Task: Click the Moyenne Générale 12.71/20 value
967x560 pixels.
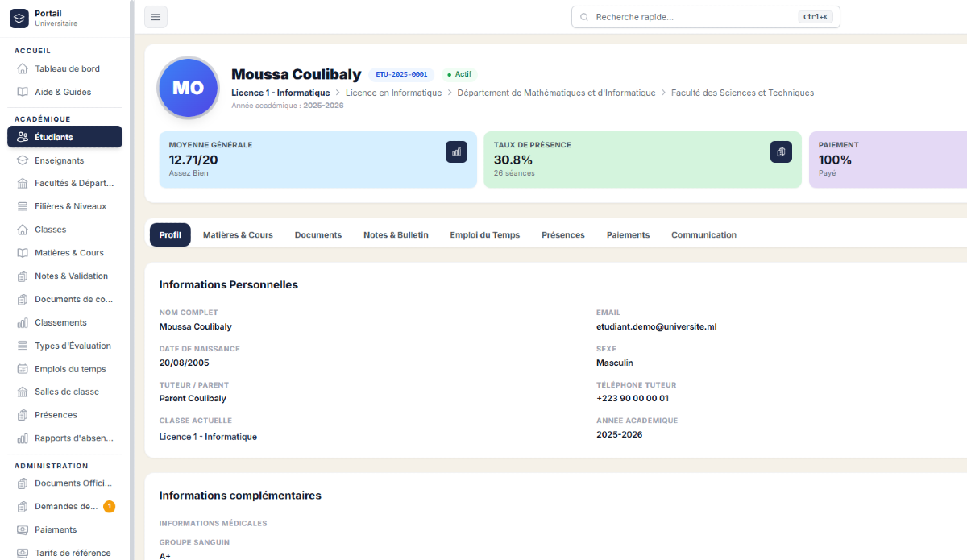Action: (x=193, y=160)
